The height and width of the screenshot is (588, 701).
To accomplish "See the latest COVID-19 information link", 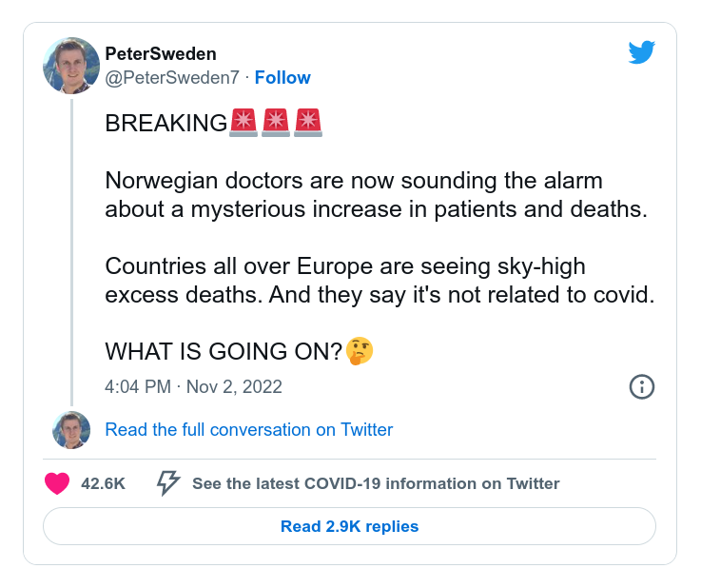I will [376, 483].
